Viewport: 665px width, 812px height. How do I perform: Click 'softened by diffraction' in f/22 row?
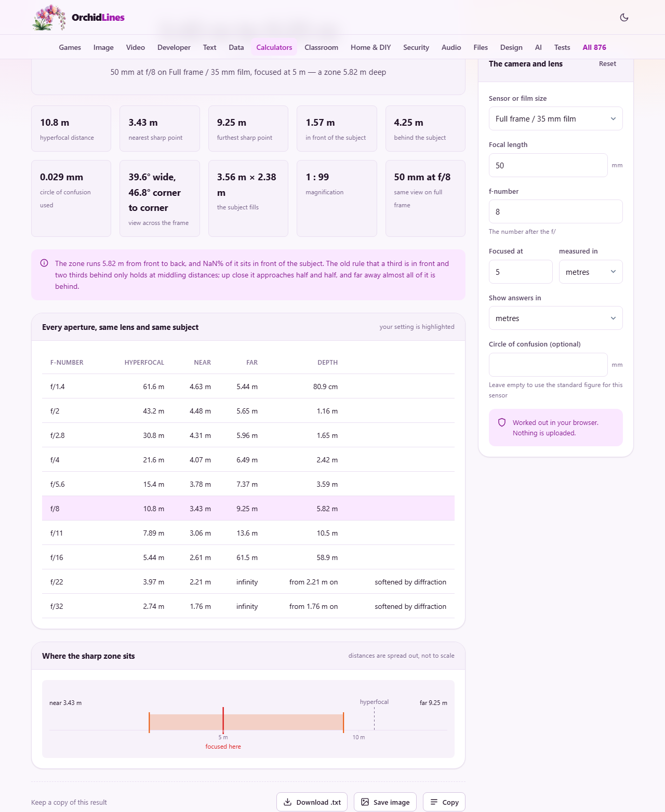[410, 582]
